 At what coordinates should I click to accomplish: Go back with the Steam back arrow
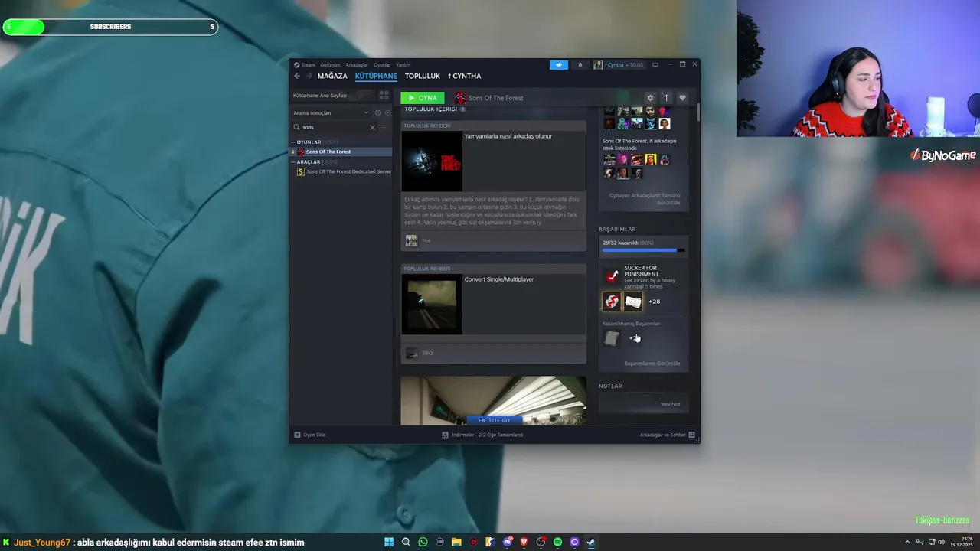pos(297,76)
